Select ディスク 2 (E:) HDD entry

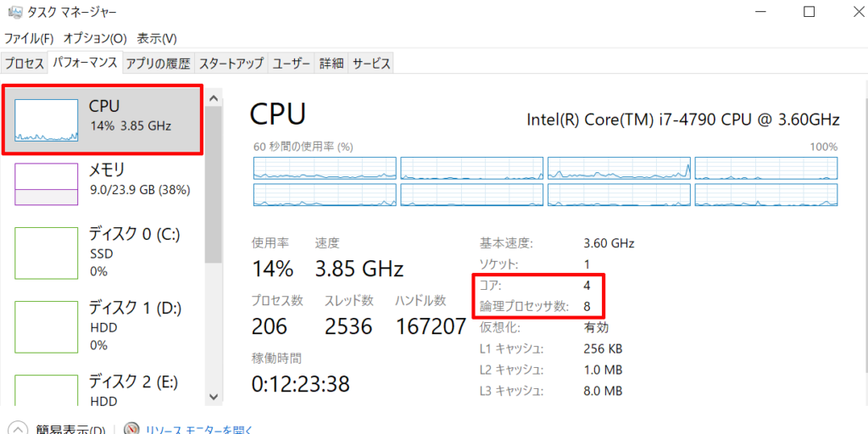pos(103,389)
